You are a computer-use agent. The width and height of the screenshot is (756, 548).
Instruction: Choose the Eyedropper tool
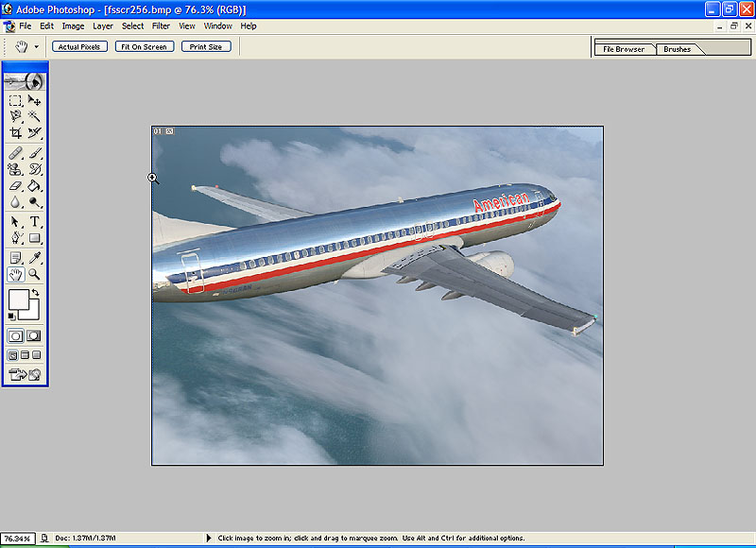(35, 257)
